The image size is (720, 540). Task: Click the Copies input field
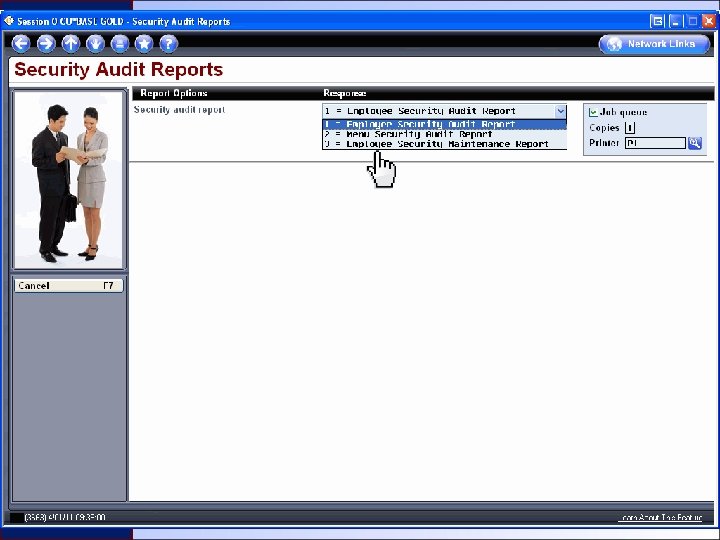point(630,128)
